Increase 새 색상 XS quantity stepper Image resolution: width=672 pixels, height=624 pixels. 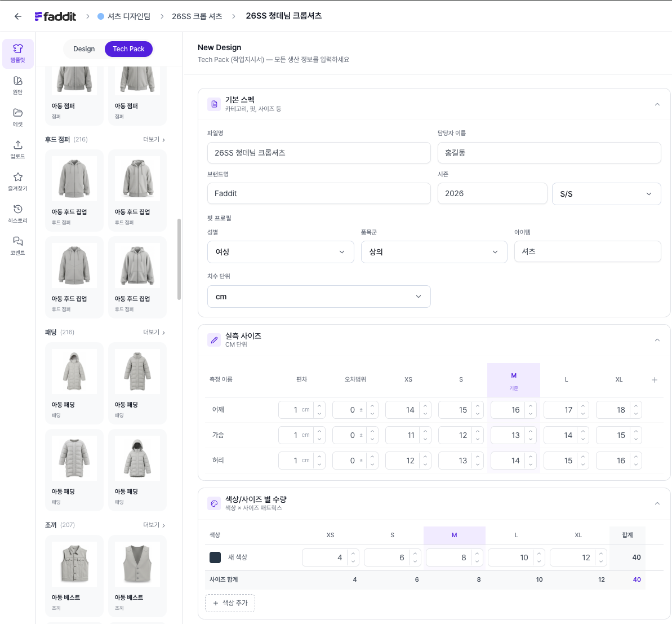(353, 554)
